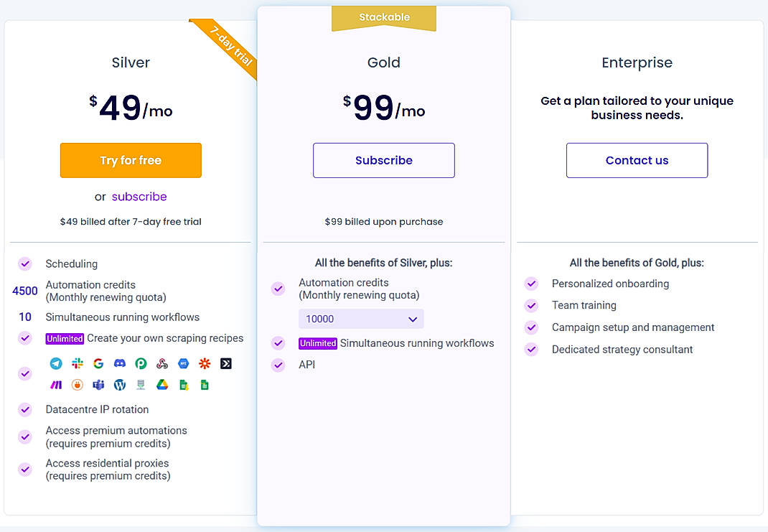
Task: Click the checkmark next to Scheduling
Action: coord(24,263)
